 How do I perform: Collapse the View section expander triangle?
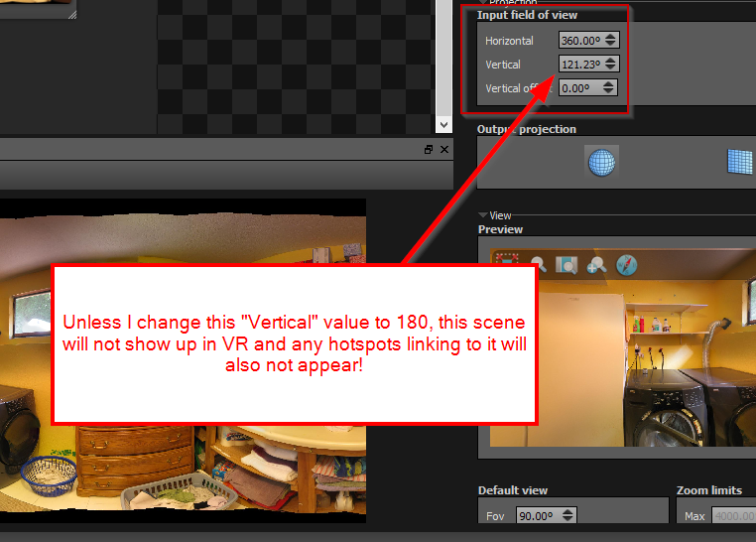click(482, 215)
